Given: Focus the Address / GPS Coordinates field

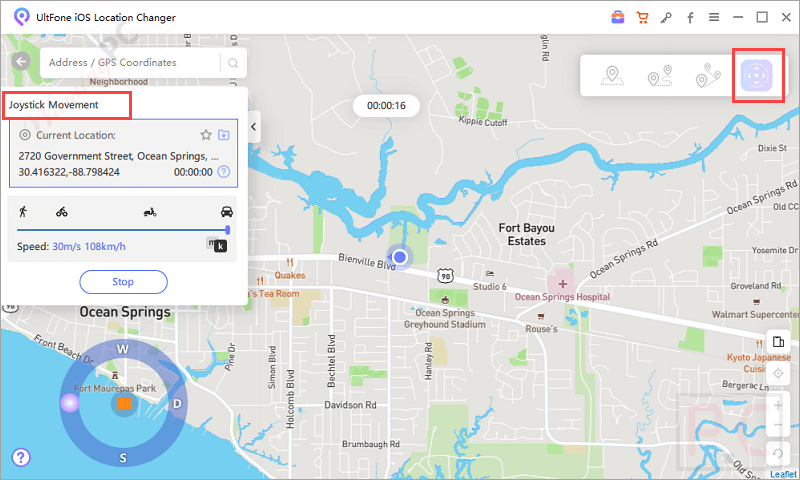Looking at the screenshot, I should click(130, 63).
